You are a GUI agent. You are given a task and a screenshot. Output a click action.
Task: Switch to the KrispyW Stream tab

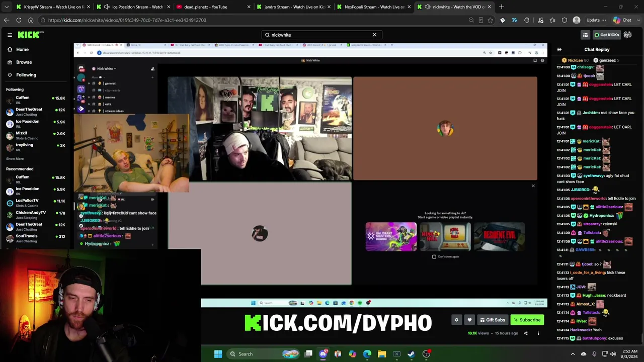[x=53, y=7]
